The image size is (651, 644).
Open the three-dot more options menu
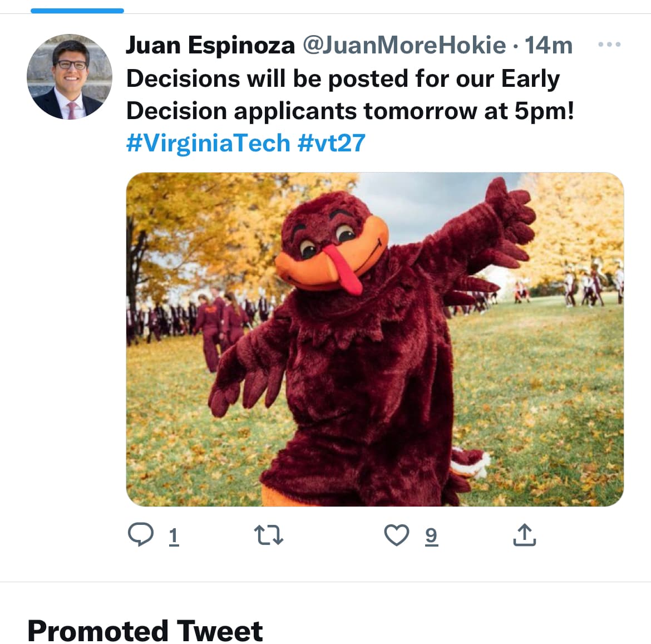click(609, 45)
